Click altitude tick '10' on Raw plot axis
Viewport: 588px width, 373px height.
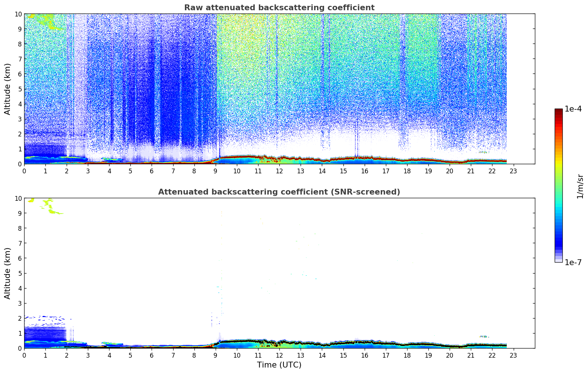click(18, 14)
